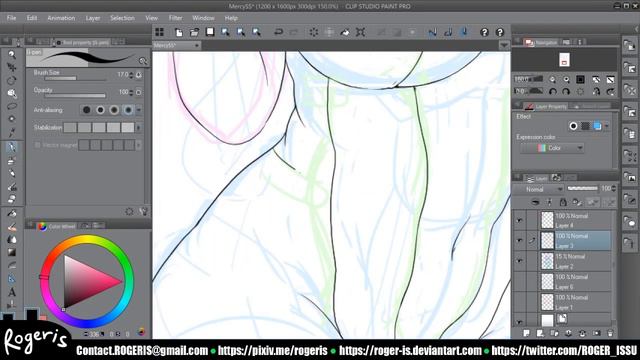Hide Layer 4 visibility eye
This screenshot has width=640, height=360.
point(519,220)
